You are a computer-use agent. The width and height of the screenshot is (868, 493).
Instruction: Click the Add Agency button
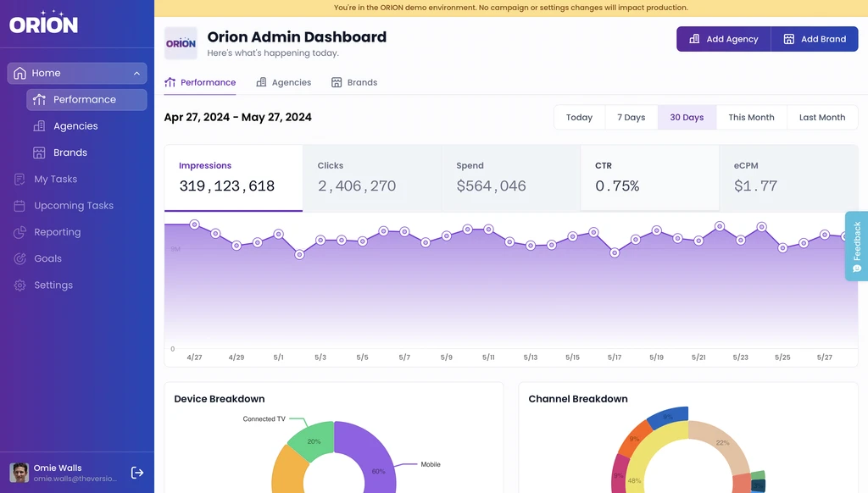click(x=724, y=39)
